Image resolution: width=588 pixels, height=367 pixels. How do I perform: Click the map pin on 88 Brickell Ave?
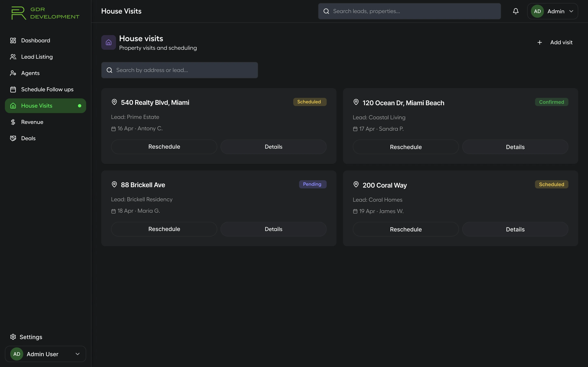[114, 185]
